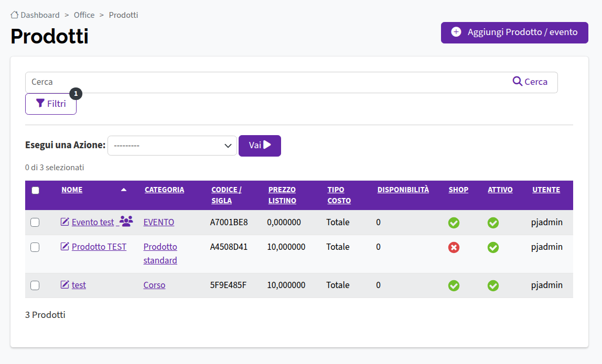The width and height of the screenshot is (602, 364).
Task: Sort by Utente column header
Action: tap(546, 190)
